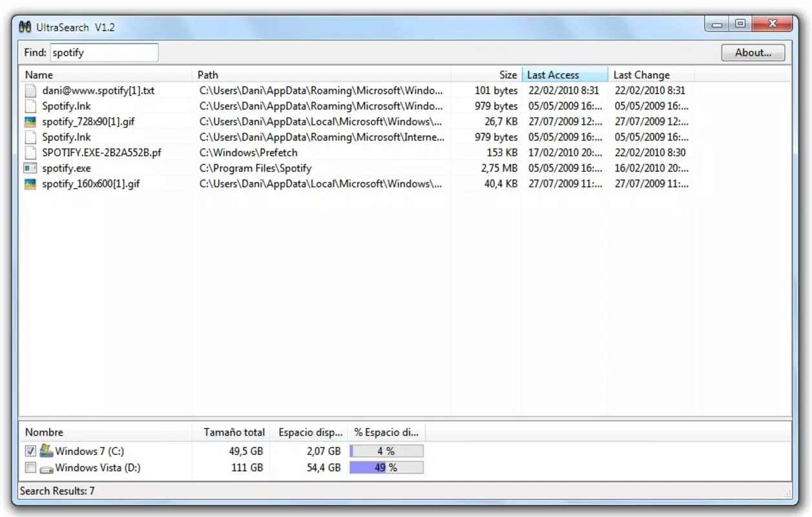
Task: Click the 111 GB total size cell
Action: [247, 467]
